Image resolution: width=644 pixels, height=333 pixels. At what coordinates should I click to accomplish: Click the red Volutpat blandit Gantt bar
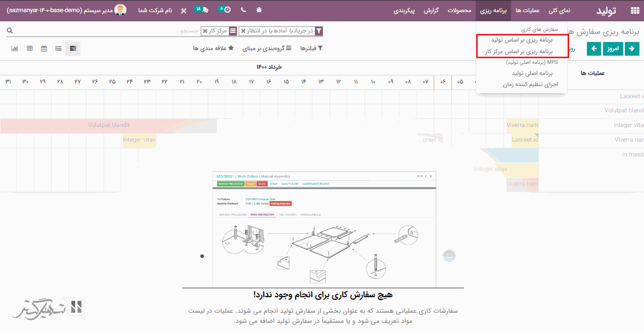[108, 125]
